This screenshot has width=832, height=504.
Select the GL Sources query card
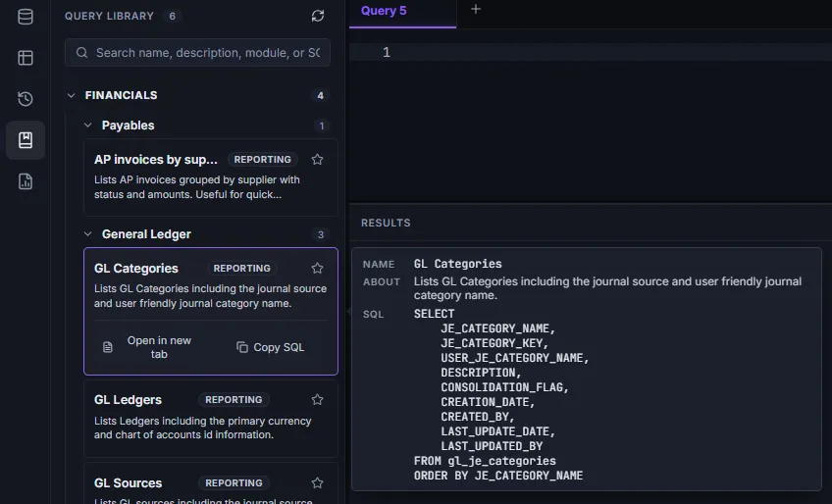point(211,483)
